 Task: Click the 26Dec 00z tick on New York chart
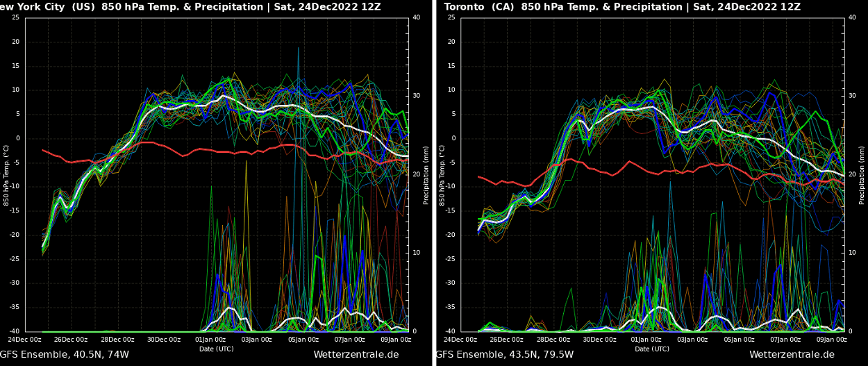pos(71,340)
